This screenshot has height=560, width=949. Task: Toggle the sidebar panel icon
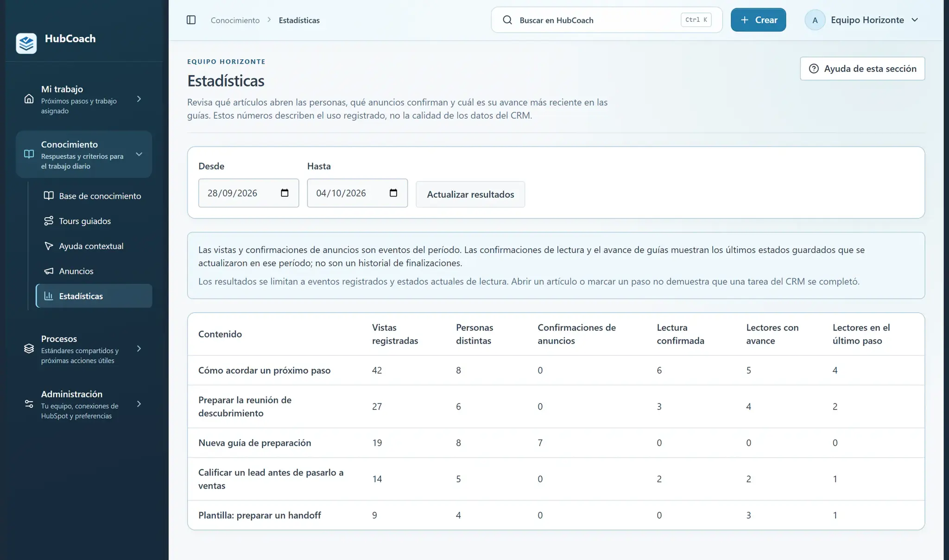[191, 20]
